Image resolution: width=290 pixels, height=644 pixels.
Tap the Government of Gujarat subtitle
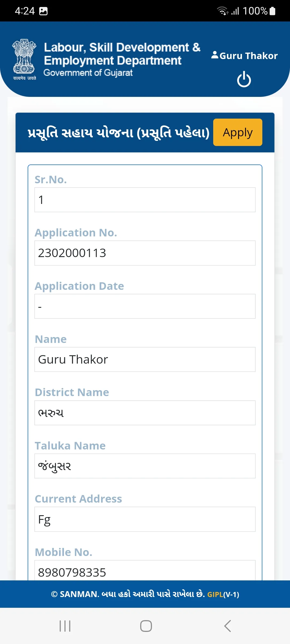click(88, 73)
